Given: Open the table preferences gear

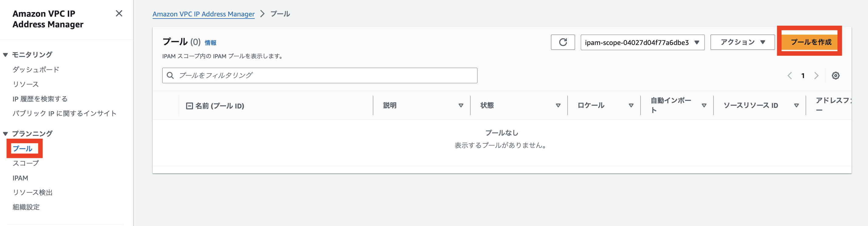Looking at the screenshot, I should (x=836, y=76).
